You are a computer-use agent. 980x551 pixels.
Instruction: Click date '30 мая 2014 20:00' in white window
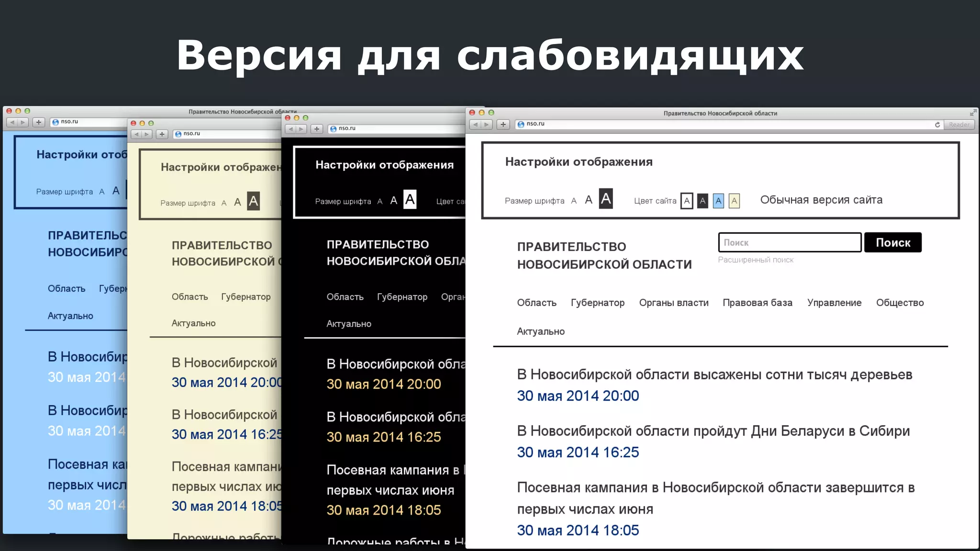578,396
